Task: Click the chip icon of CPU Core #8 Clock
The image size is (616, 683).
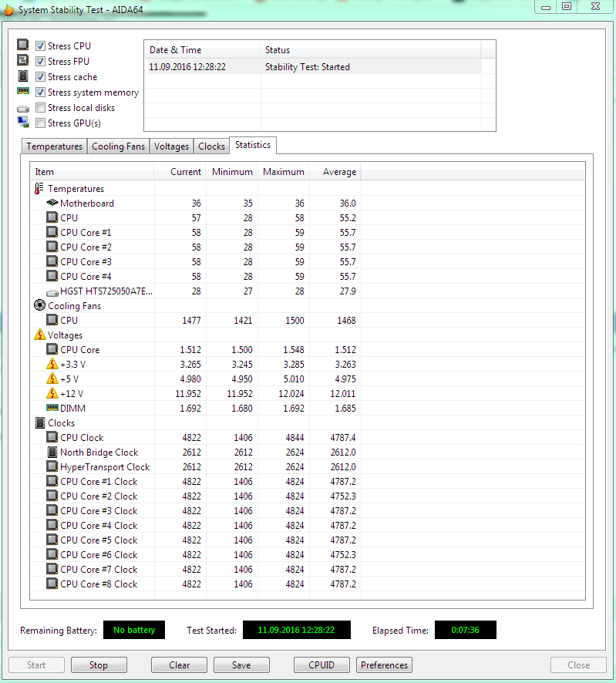Action: 52,584
